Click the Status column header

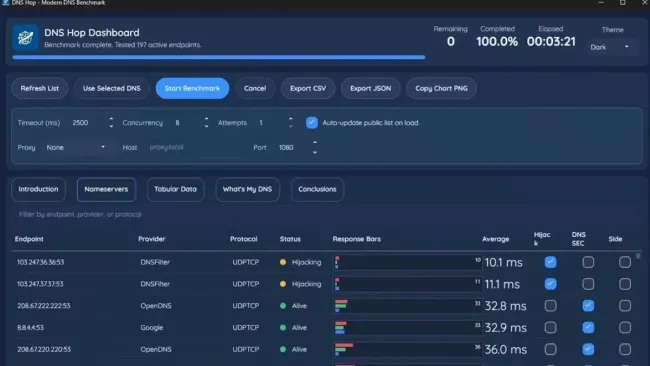pyautogui.click(x=290, y=239)
